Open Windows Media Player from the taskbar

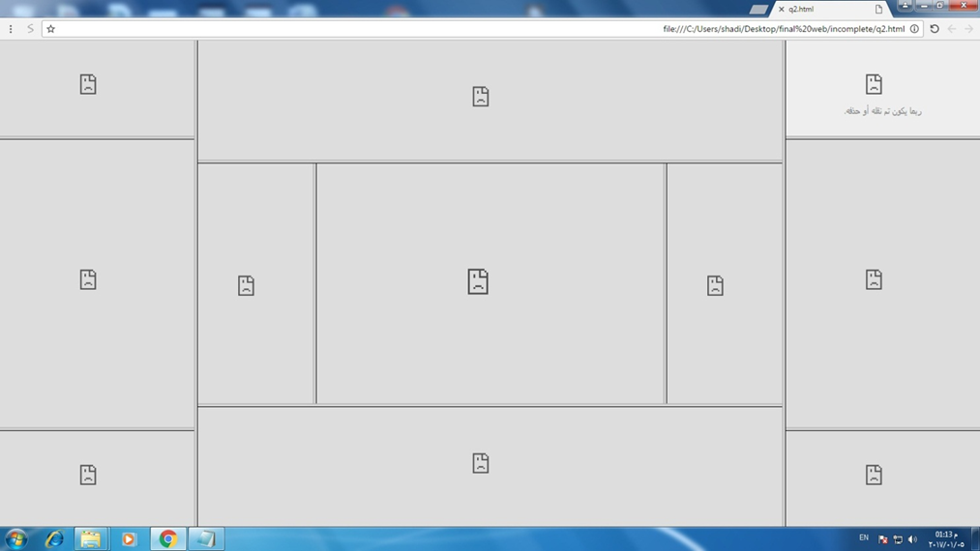click(129, 538)
